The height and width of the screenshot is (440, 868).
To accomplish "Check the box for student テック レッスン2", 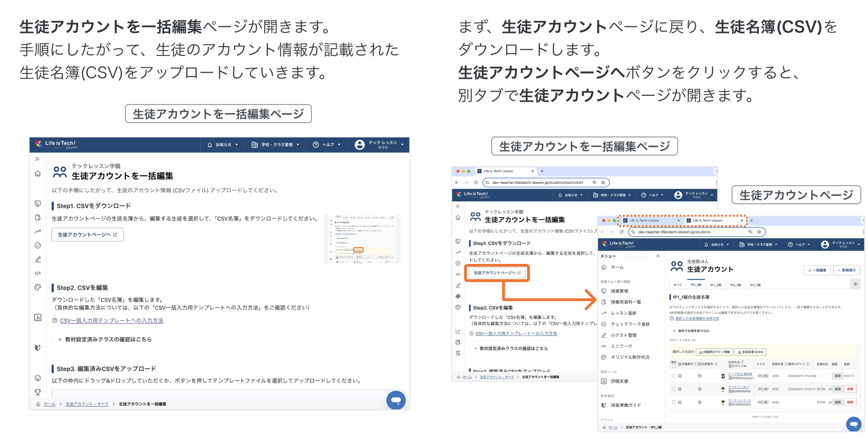I will click(674, 402).
